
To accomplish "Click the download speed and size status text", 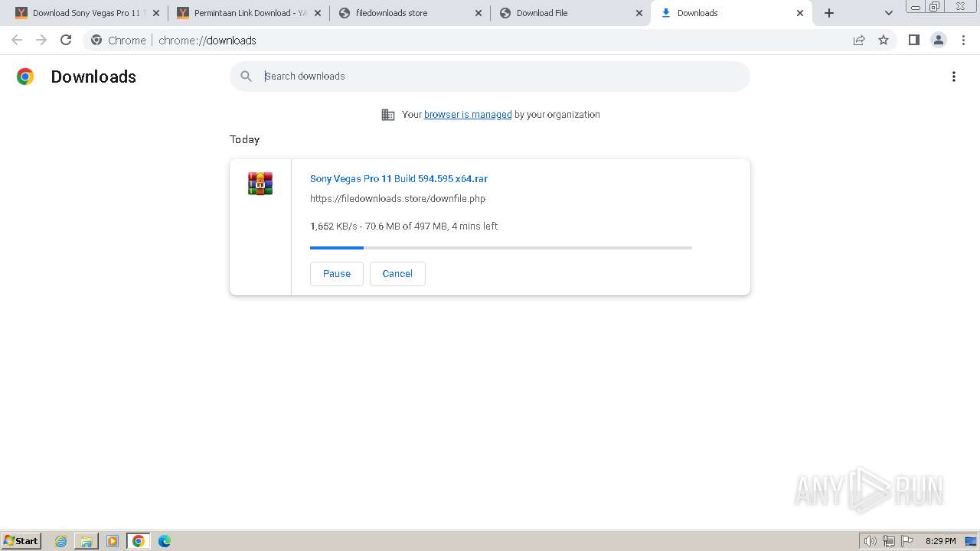I will (x=404, y=227).
